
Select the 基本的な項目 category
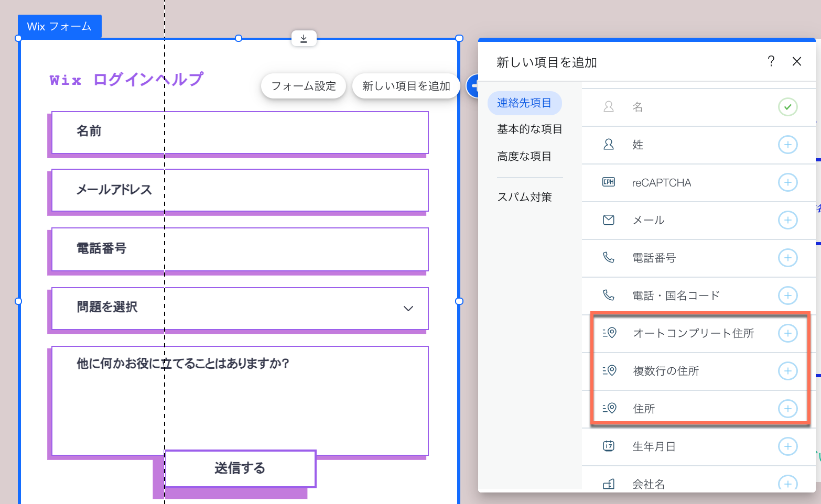click(x=530, y=129)
